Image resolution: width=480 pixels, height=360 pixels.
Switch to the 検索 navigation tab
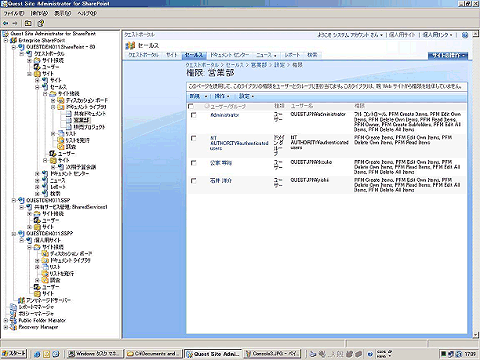(x=312, y=55)
